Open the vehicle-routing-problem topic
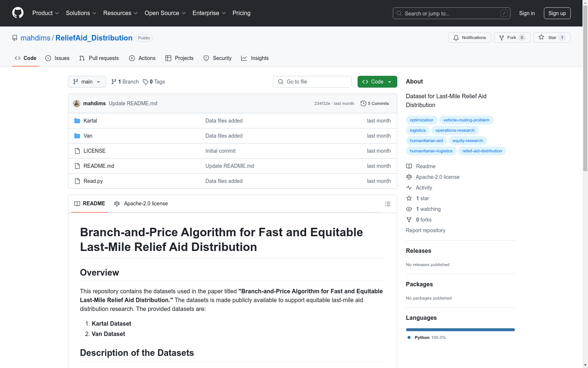Screen dimensions: 588x368 (466, 120)
